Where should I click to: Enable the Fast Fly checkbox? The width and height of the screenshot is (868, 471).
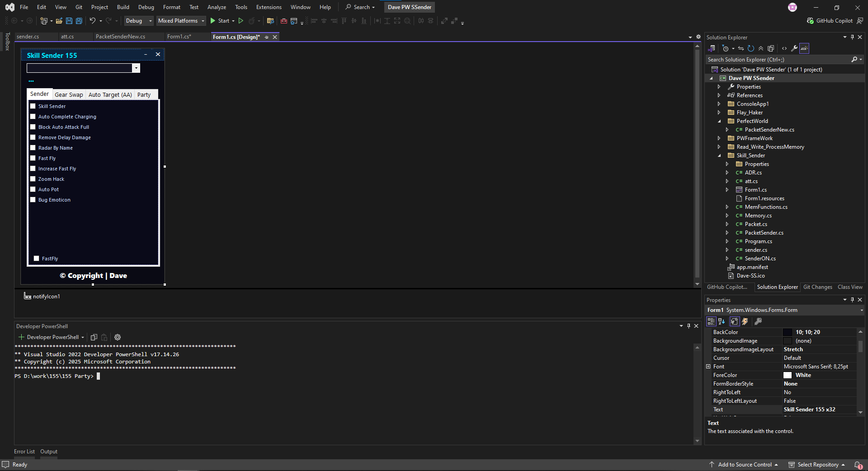[33, 158]
